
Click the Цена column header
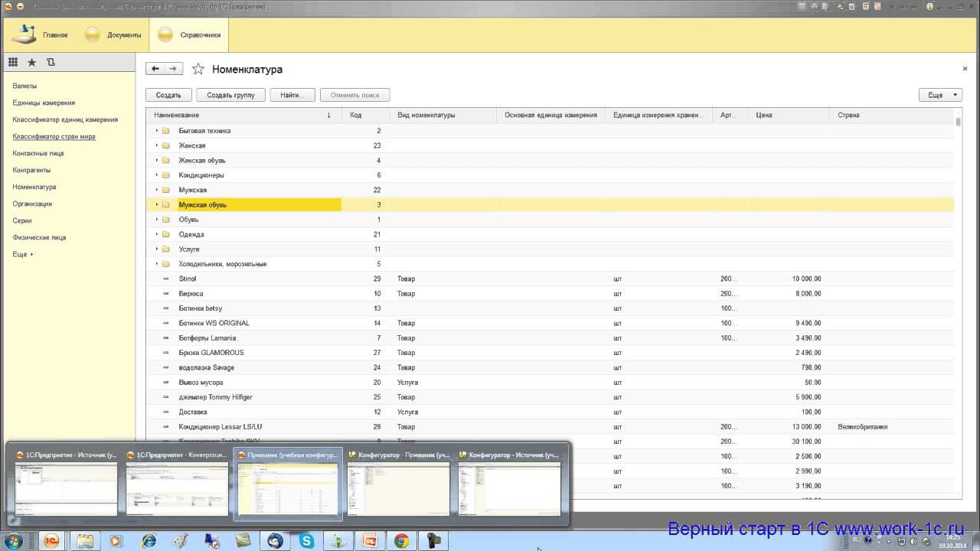[788, 116]
